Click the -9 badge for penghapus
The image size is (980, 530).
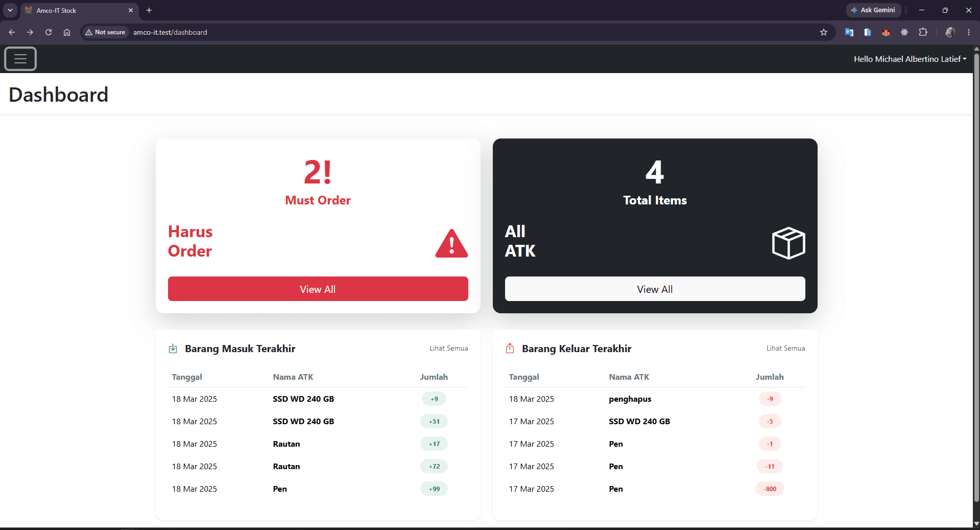(770, 399)
